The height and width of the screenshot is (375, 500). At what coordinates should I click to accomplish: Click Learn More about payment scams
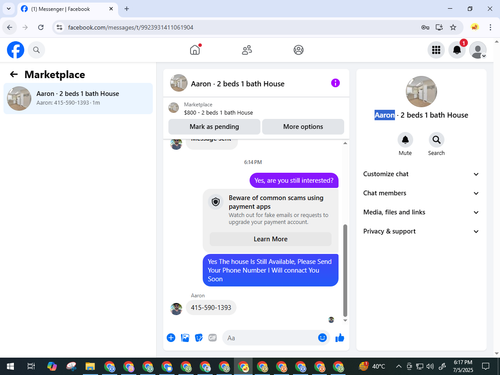tap(270, 239)
